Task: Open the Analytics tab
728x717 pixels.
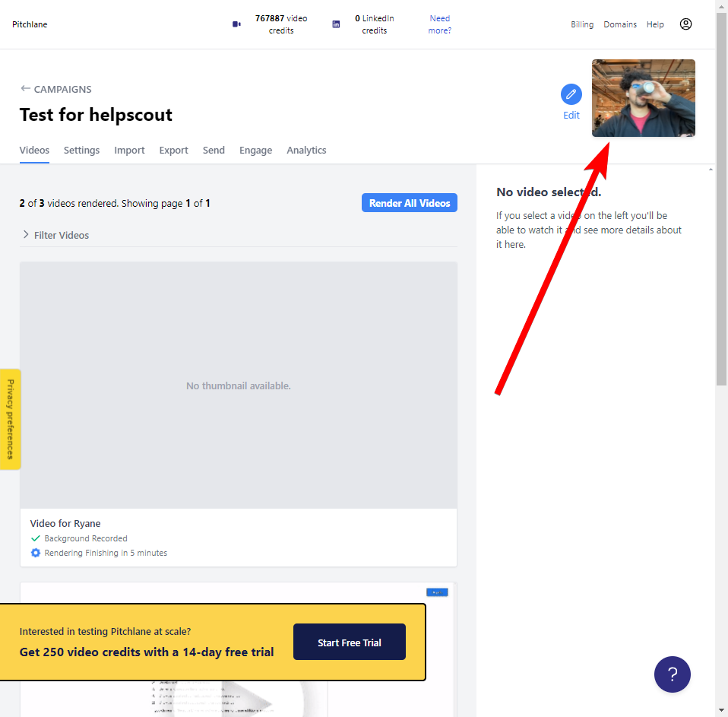Action: tap(306, 150)
